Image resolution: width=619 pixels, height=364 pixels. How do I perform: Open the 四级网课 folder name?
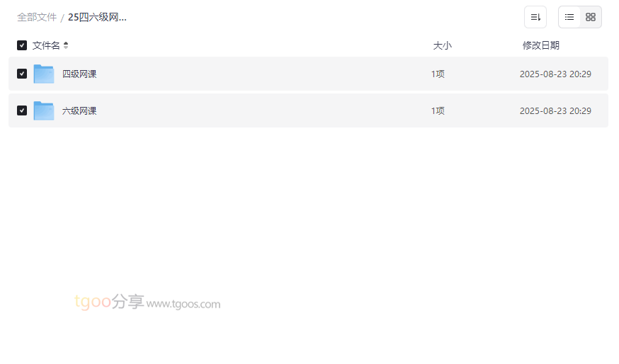click(79, 74)
